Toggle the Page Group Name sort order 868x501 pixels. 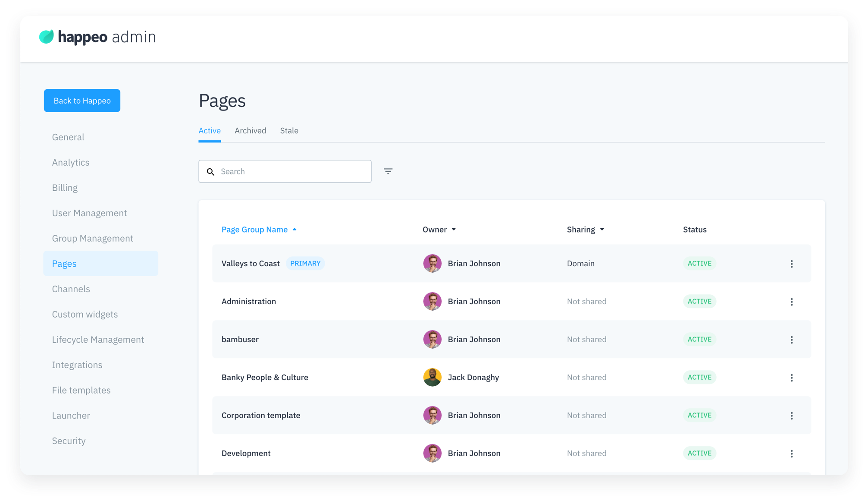click(x=295, y=229)
